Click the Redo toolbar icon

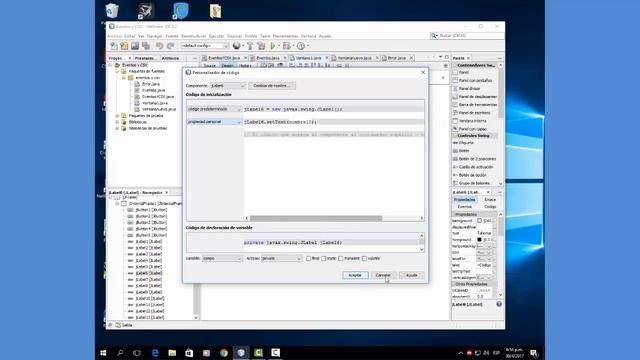[x=170, y=46]
